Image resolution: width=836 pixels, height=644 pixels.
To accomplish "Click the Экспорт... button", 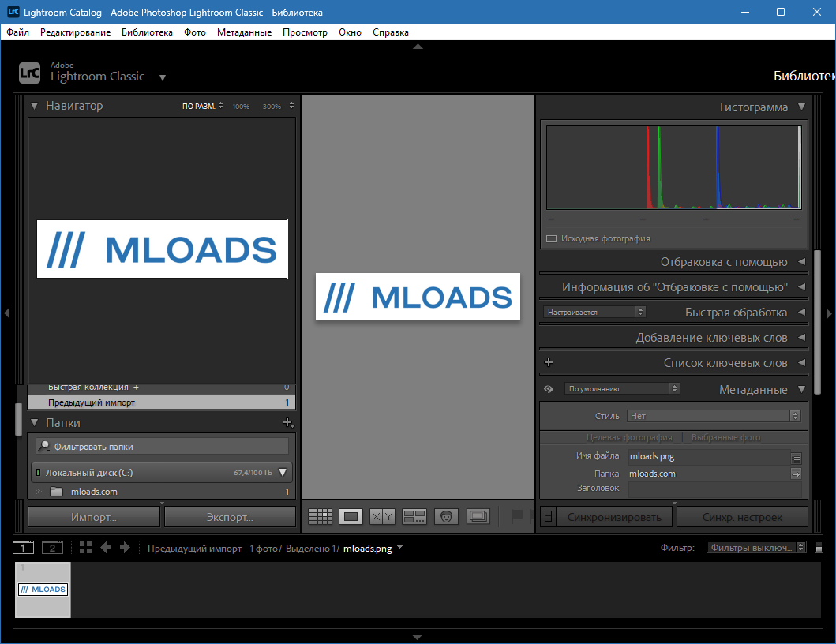I will 230,517.
